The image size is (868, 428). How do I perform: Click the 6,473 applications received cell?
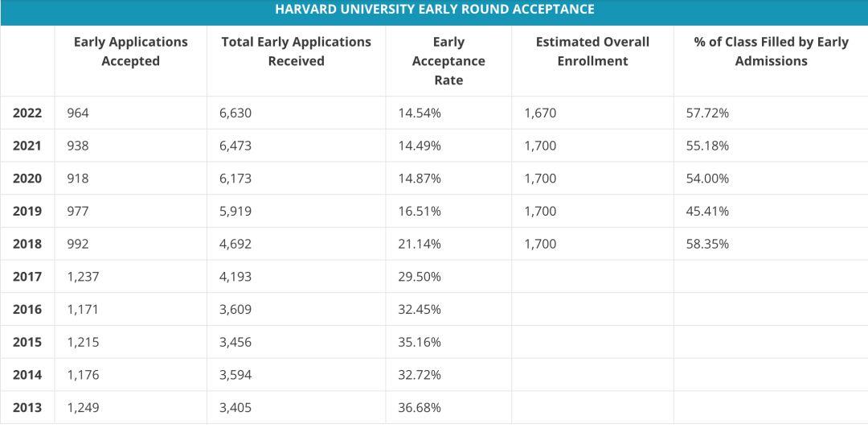tap(235, 146)
